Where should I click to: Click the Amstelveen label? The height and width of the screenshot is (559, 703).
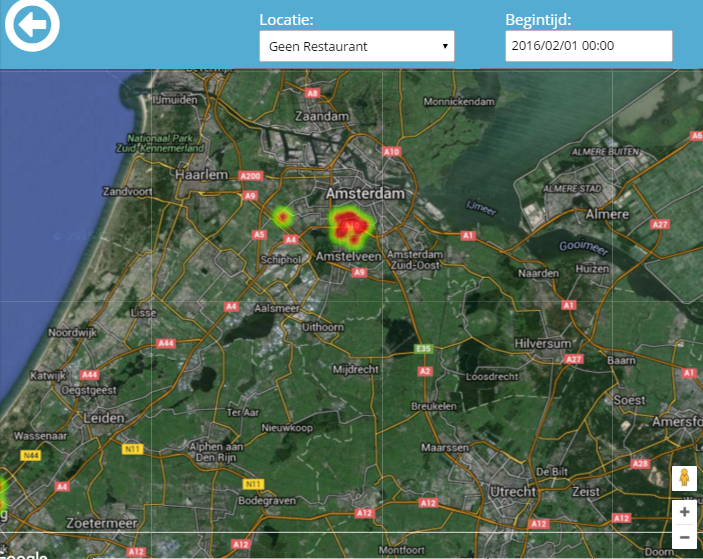(348, 256)
